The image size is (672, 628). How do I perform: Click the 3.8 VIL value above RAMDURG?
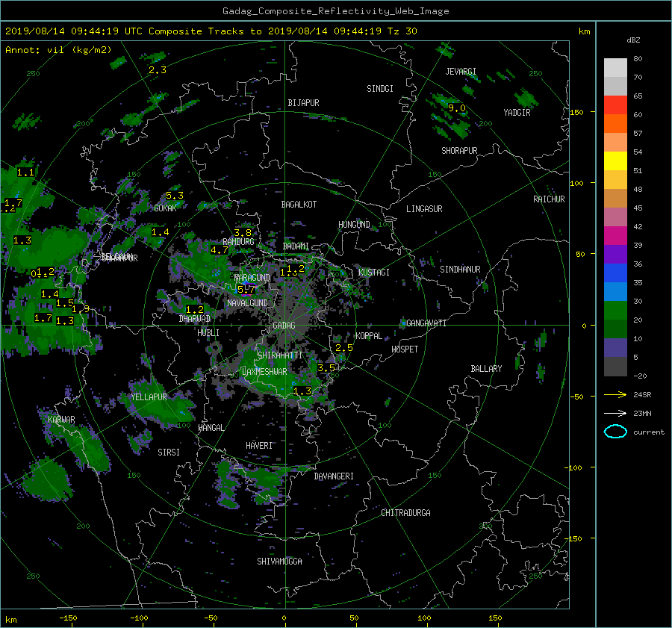click(x=243, y=233)
